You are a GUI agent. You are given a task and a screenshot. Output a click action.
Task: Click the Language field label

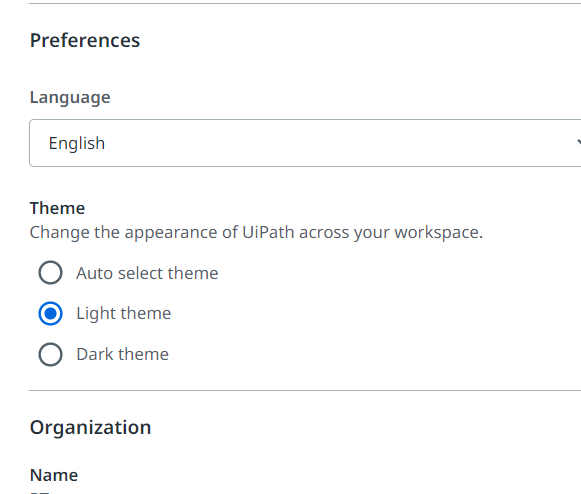70,98
